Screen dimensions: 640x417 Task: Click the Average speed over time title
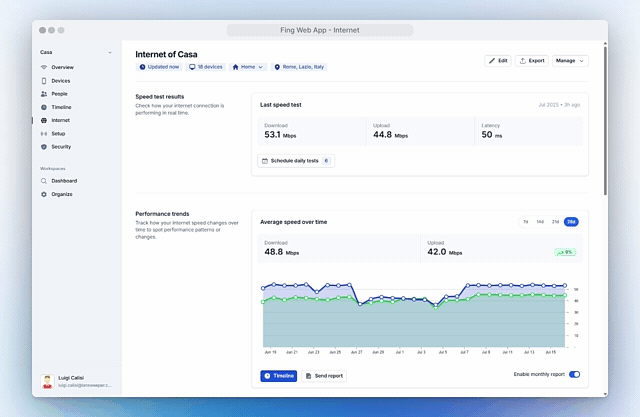pyautogui.click(x=293, y=222)
